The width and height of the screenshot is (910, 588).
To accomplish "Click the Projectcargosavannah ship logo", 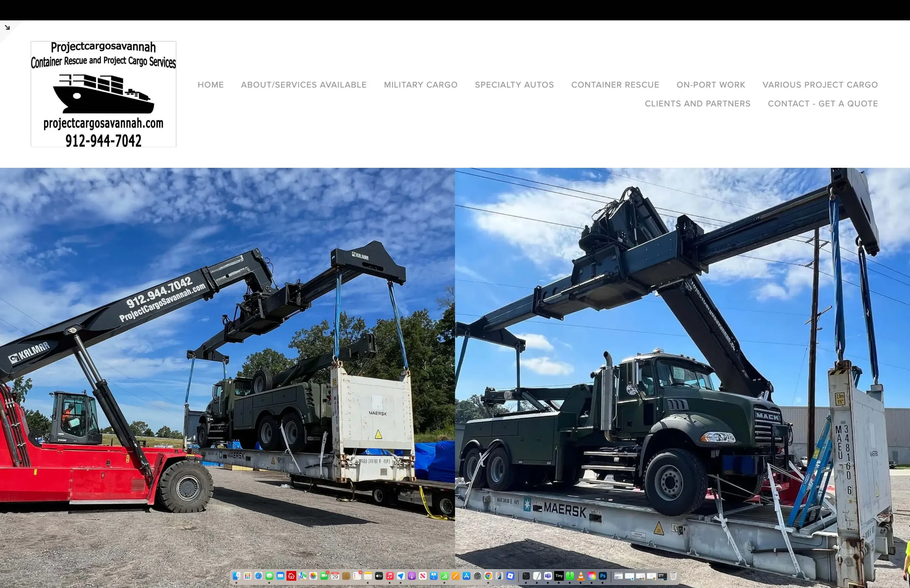I will pos(103,94).
